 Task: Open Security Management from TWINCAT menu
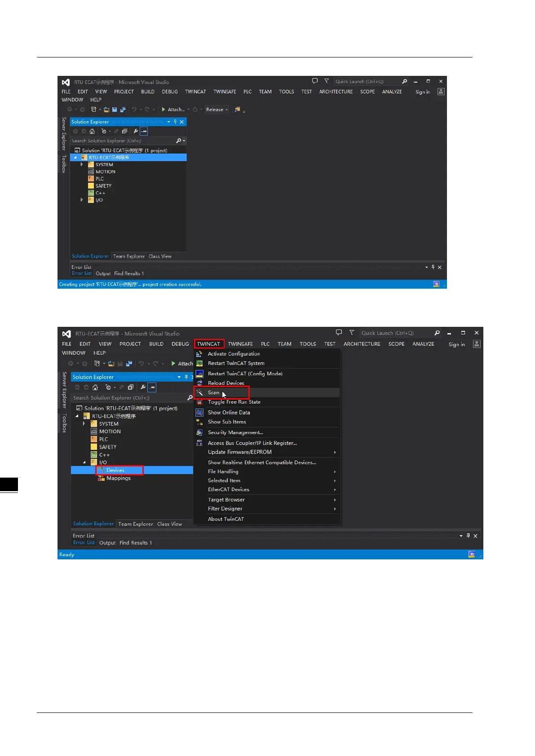[235, 433]
